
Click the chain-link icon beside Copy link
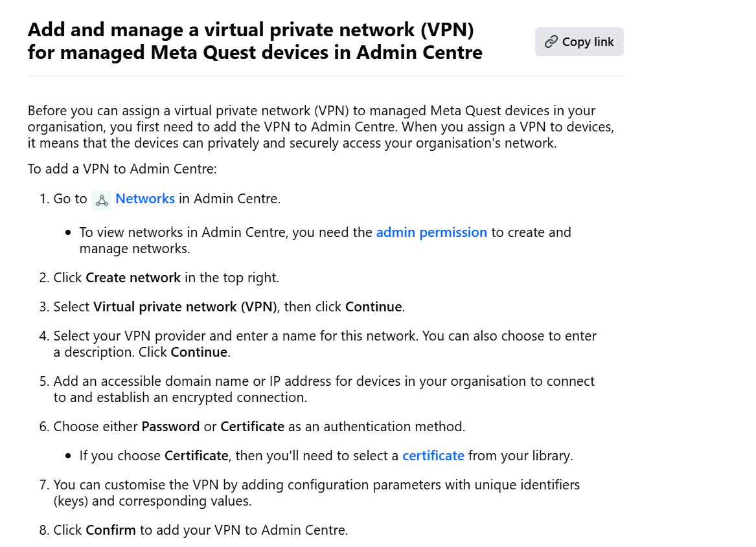click(x=551, y=42)
